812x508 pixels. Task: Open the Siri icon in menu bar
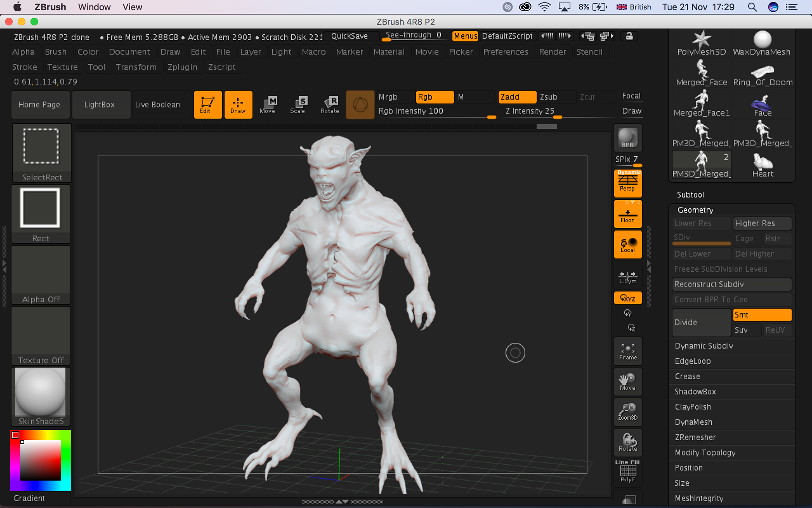coord(773,7)
